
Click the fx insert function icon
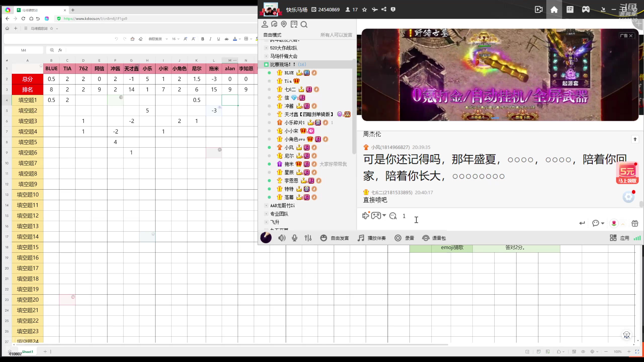60,50
